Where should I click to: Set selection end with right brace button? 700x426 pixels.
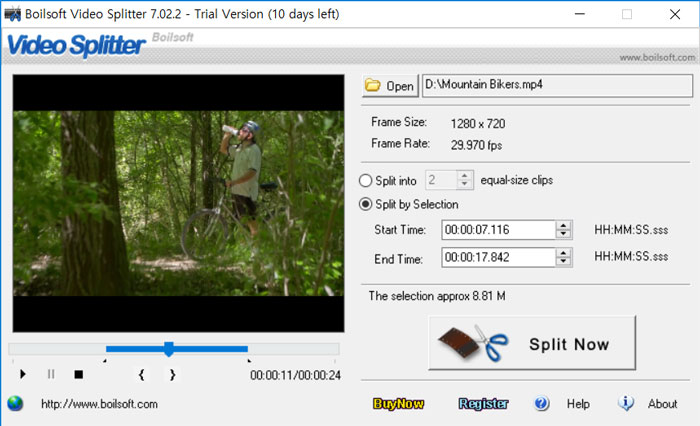pos(173,375)
